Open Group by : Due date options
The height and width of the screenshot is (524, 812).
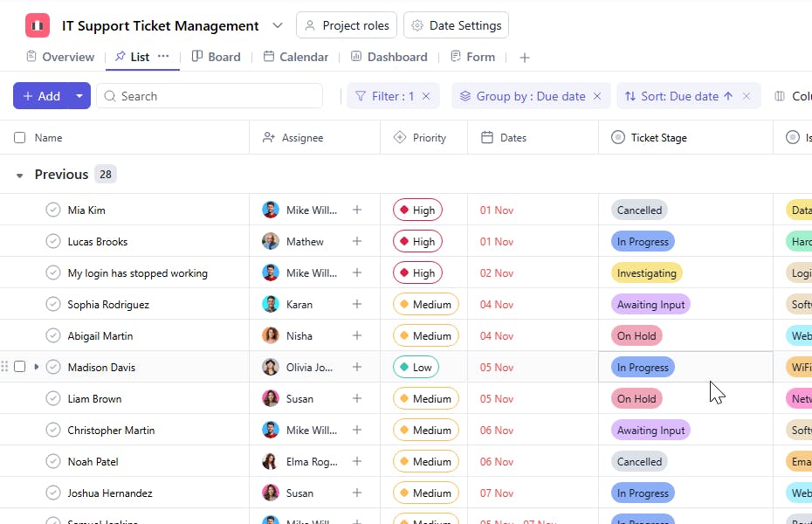[523, 96]
